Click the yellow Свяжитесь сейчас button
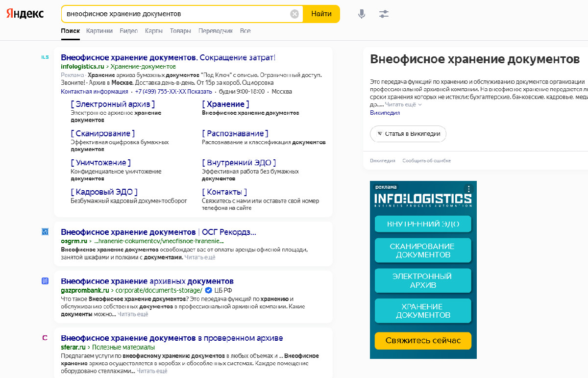Image resolution: width=588 pixels, height=378 pixels. click(423, 340)
